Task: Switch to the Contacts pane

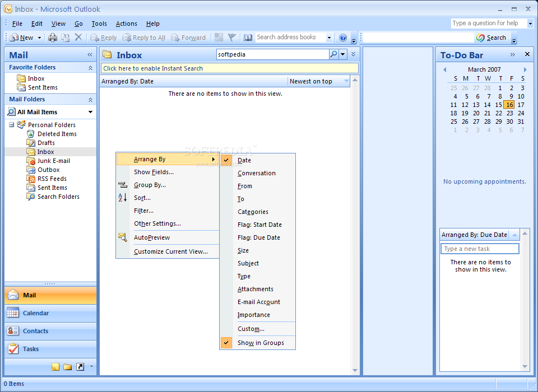Action: coord(50,331)
